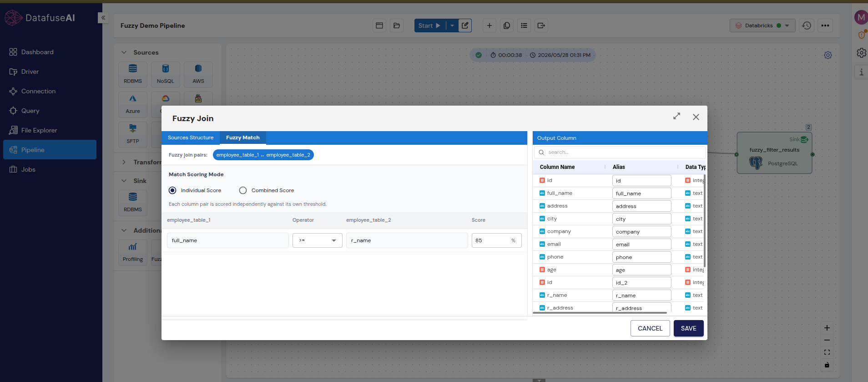This screenshot has height=382, width=868.
Task: Zoom out on the canvas
Action: pos(827,340)
